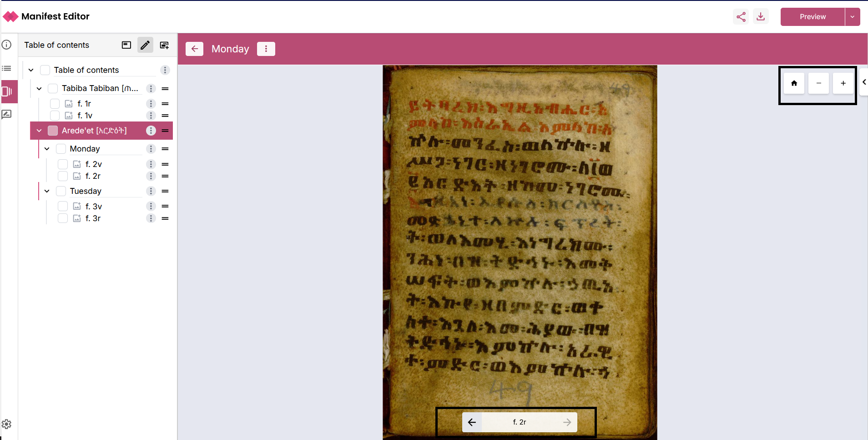Image resolution: width=868 pixels, height=440 pixels.
Task: Collapse the Arede'et range chevron
Action: click(39, 131)
